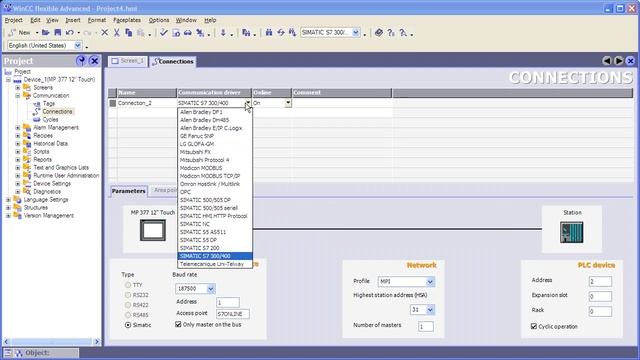Select the TTY type radio button
Screen dimensions: 640x360
pyautogui.click(x=128, y=285)
